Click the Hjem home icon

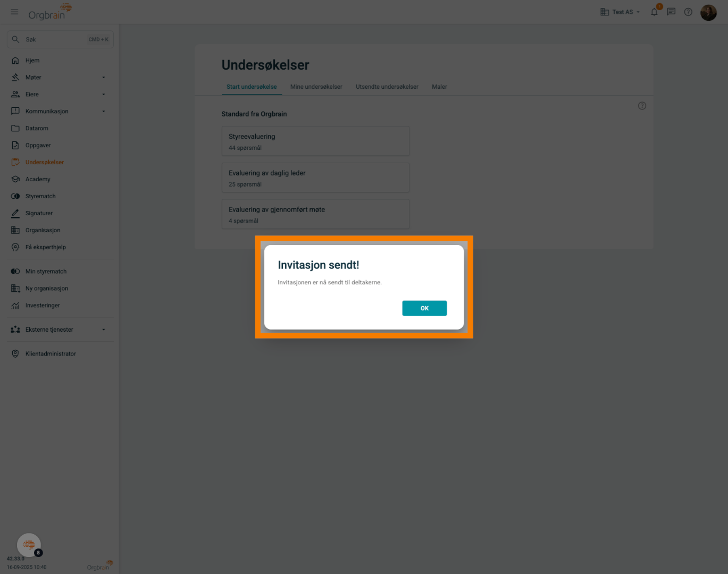pyautogui.click(x=15, y=61)
